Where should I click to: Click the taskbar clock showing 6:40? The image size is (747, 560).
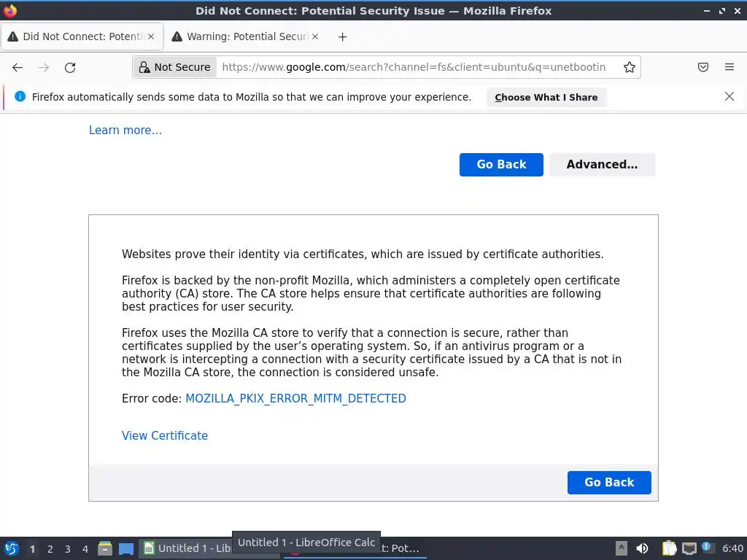732,548
